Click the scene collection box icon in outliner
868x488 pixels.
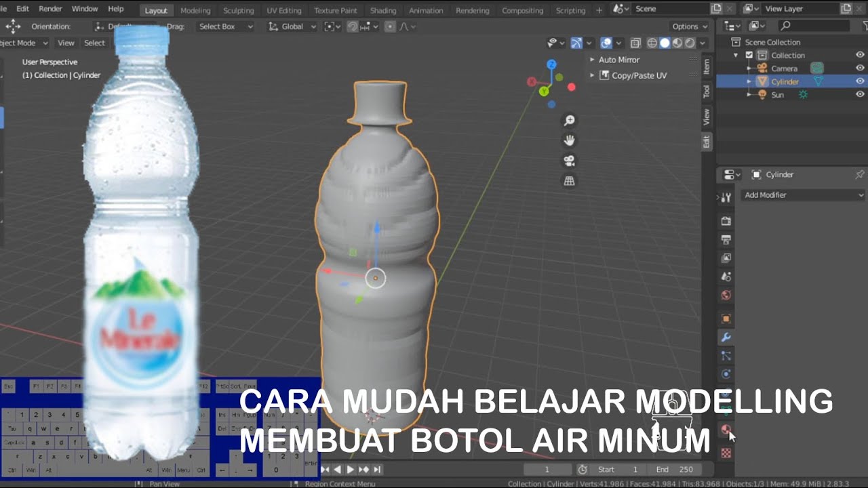point(736,42)
